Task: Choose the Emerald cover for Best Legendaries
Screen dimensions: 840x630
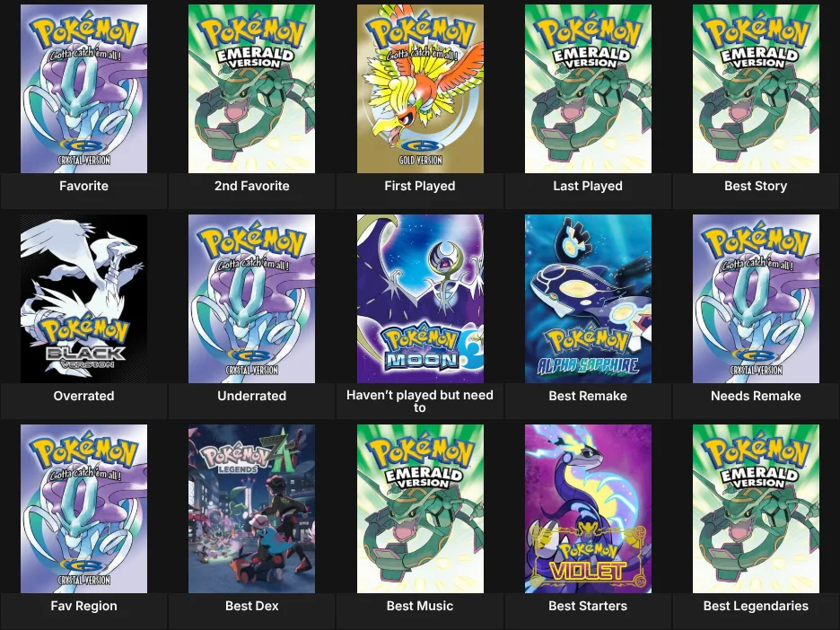Action: pyautogui.click(x=756, y=509)
